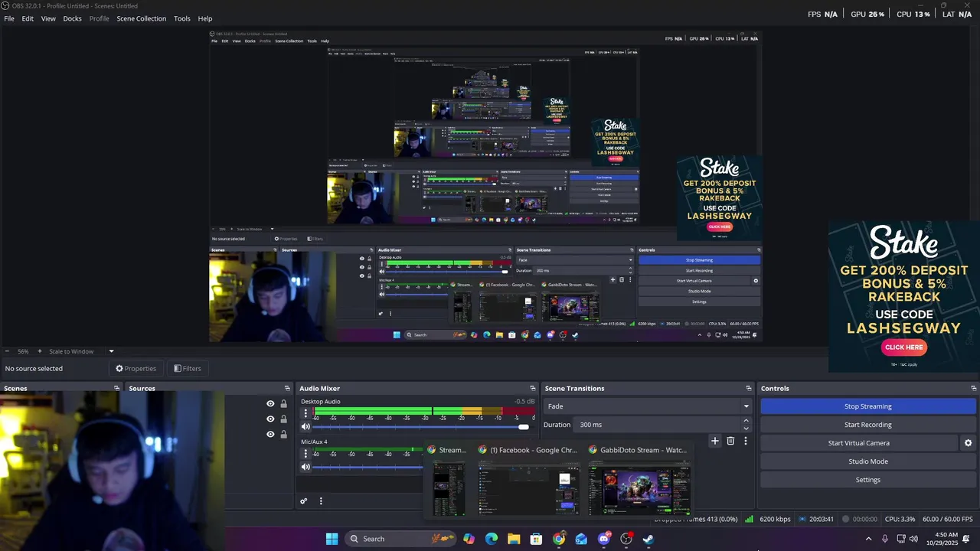Open the Help menu

[x=205, y=18]
